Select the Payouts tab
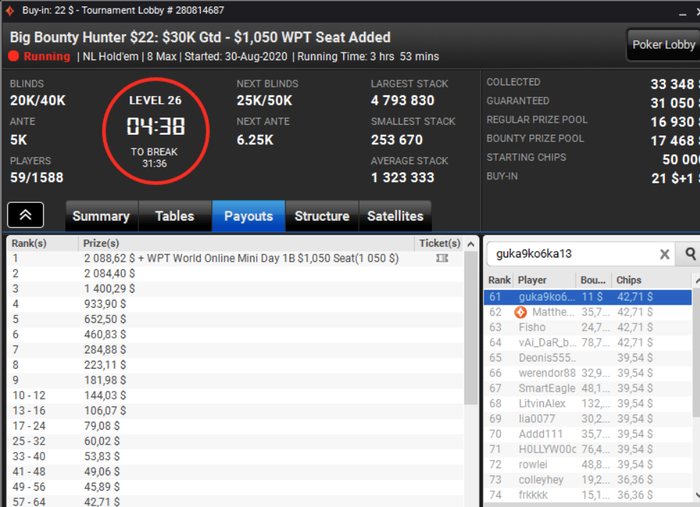700x507 pixels. tap(249, 216)
